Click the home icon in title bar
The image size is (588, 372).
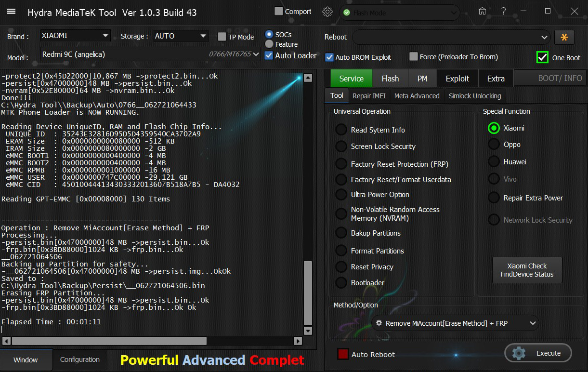tap(482, 12)
